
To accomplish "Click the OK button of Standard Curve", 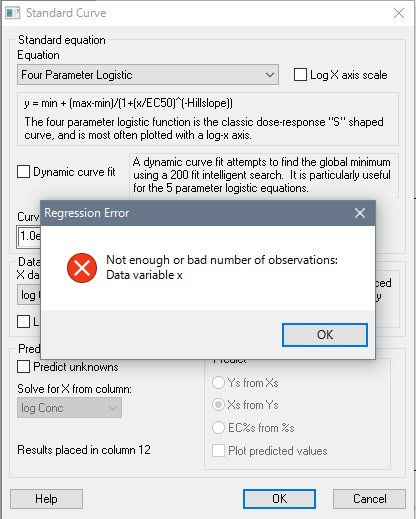I will (279, 499).
